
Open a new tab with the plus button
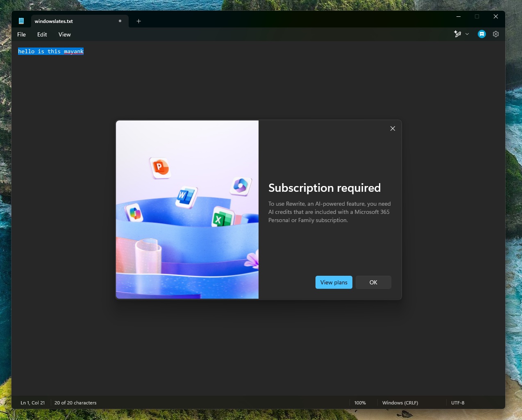[x=138, y=21]
